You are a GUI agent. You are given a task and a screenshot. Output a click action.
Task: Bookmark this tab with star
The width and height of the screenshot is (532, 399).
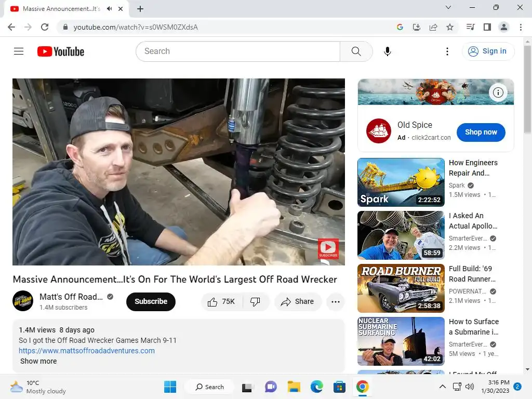point(450,27)
